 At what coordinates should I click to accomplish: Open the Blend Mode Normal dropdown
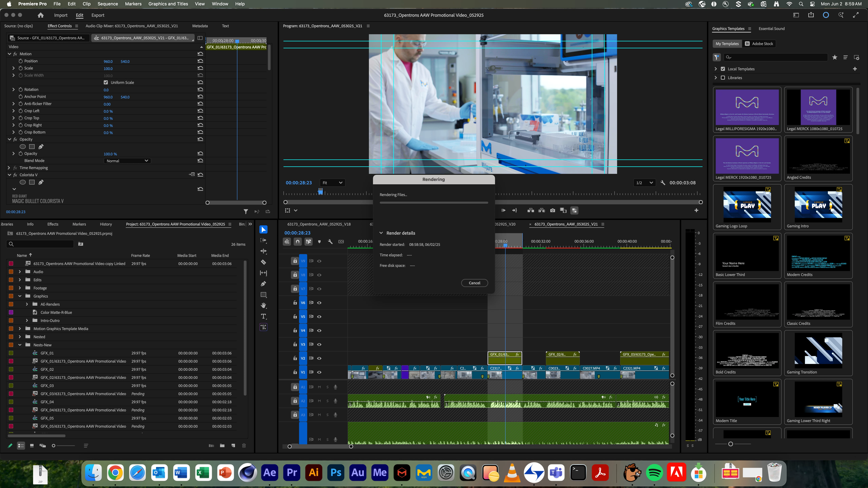pyautogui.click(x=127, y=161)
